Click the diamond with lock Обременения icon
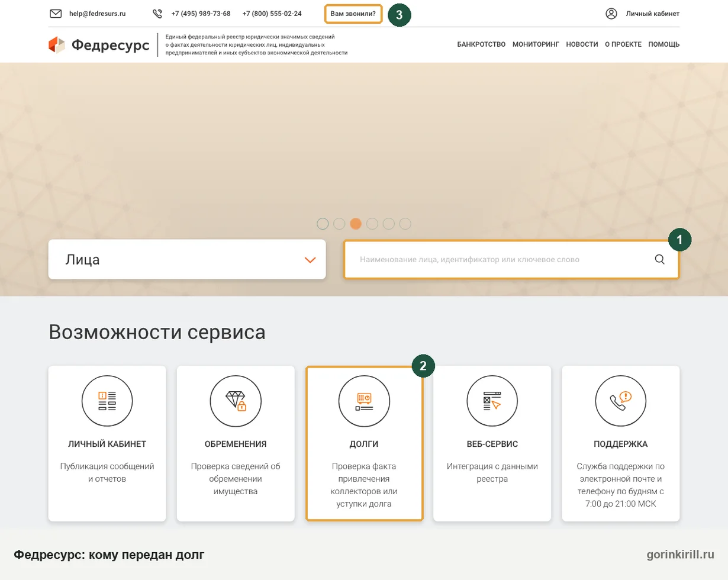728x580 pixels. click(236, 401)
